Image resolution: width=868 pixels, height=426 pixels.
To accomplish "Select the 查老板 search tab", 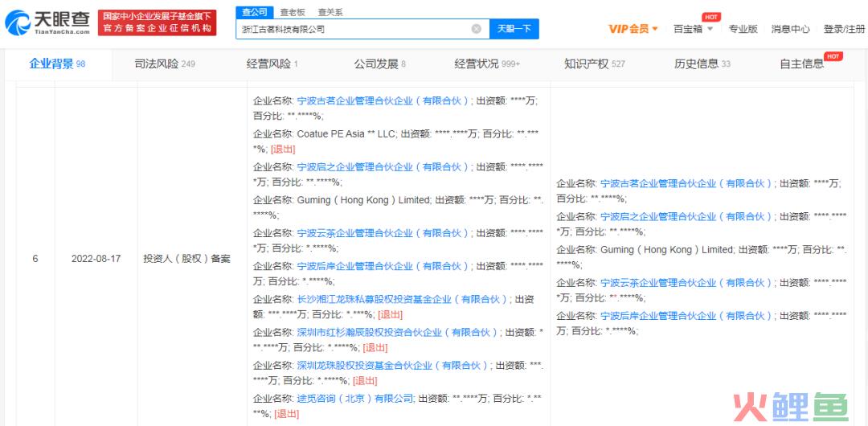I will 293,12.
